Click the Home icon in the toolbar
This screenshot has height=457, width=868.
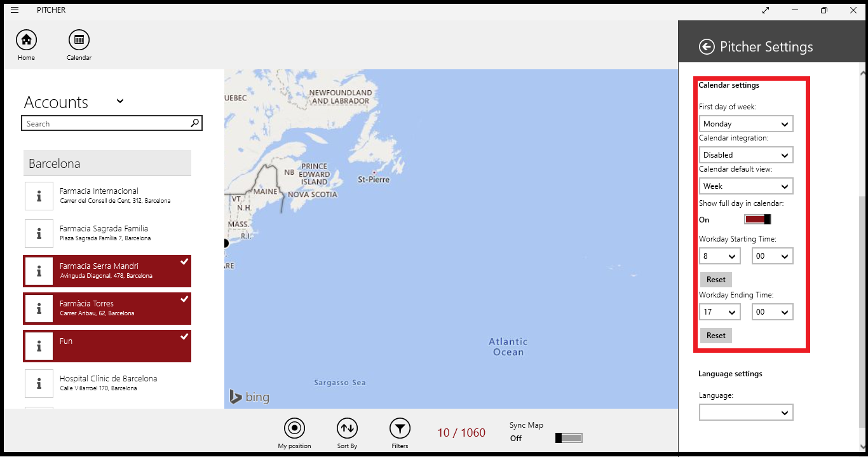[26, 40]
